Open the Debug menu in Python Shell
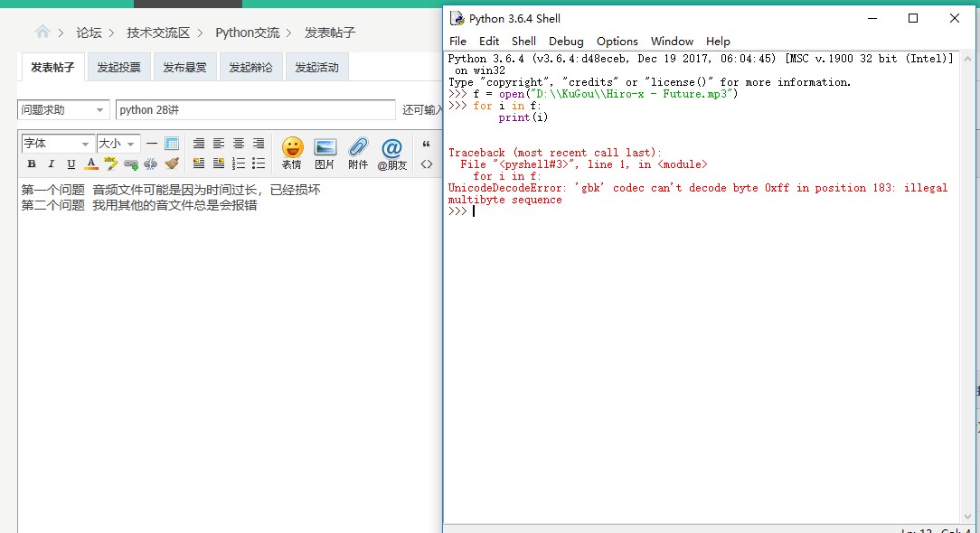The width and height of the screenshot is (980, 533). pos(566,42)
